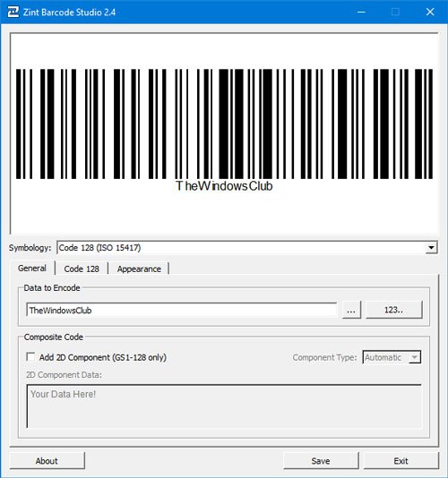
Task: Focus the Data to Encode text field
Action: click(x=182, y=311)
